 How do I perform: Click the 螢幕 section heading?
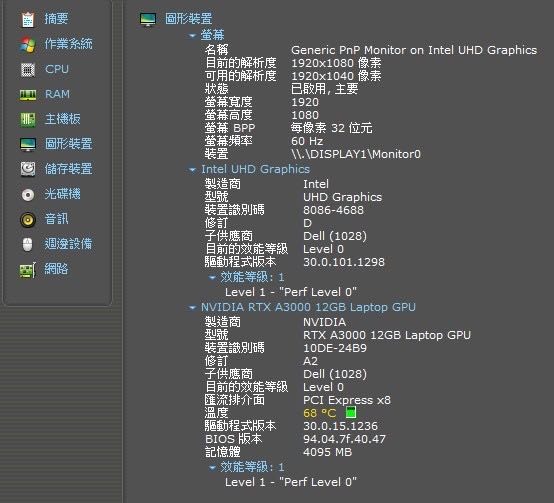pyautogui.click(x=213, y=35)
